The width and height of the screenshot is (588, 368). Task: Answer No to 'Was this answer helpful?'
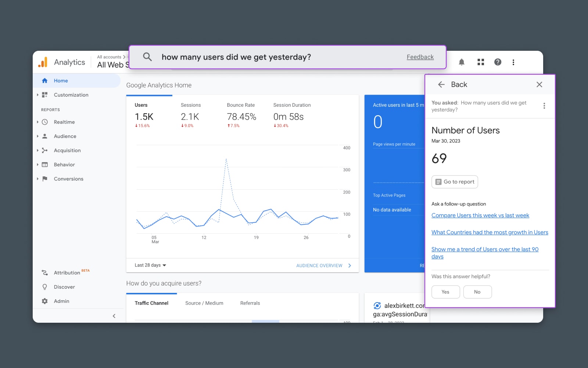(x=477, y=292)
